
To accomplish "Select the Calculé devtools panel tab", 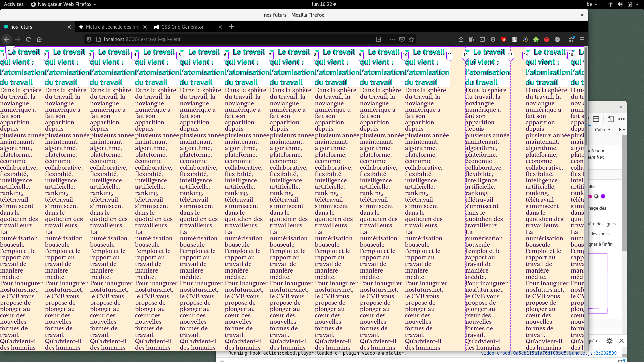I will pos(602,130).
